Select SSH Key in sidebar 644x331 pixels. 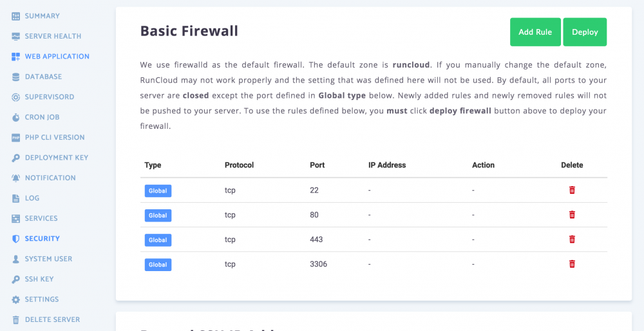(x=39, y=279)
